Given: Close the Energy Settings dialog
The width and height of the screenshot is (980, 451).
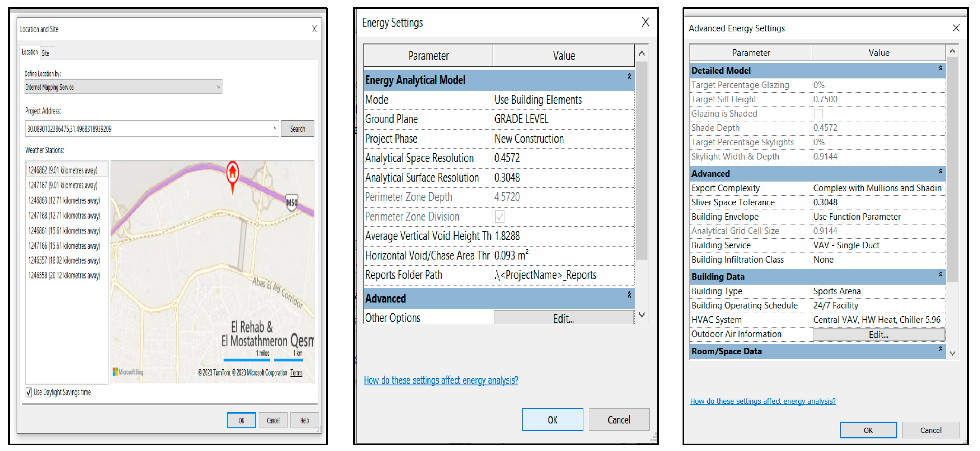Looking at the screenshot, I should point(645,22).
